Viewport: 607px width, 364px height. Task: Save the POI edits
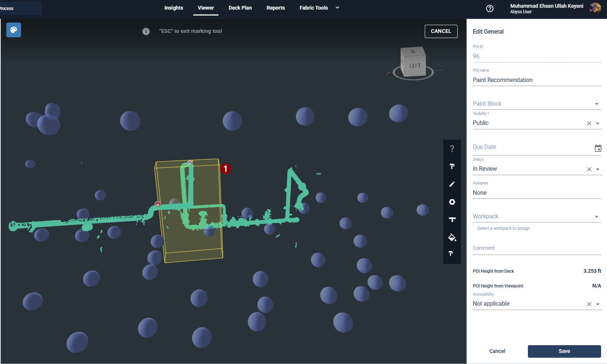pos(564,351)
